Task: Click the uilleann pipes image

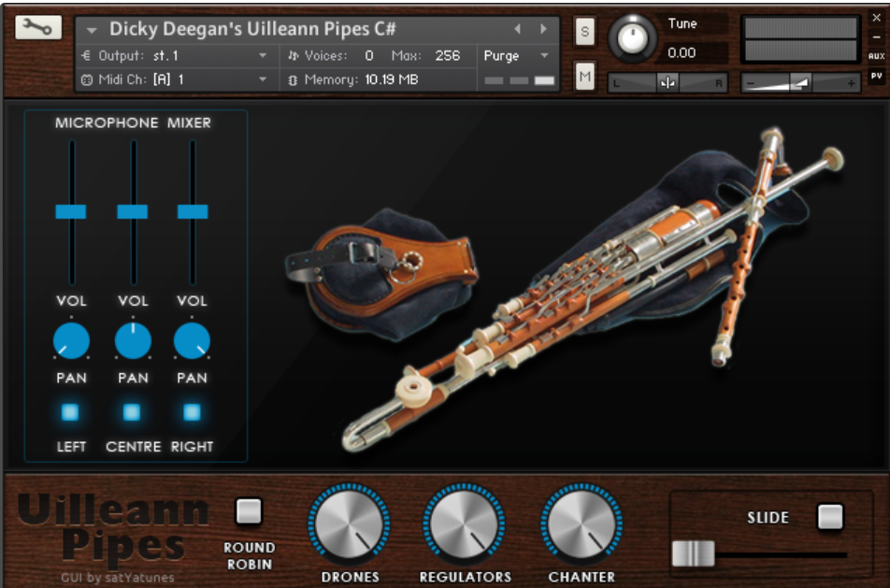Action: (x=593, y=290)
